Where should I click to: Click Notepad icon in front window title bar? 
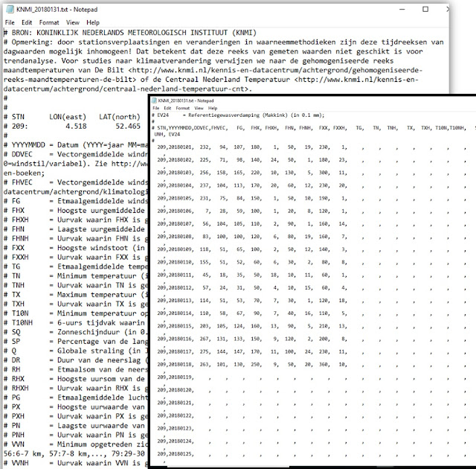[x=154, y=100]
